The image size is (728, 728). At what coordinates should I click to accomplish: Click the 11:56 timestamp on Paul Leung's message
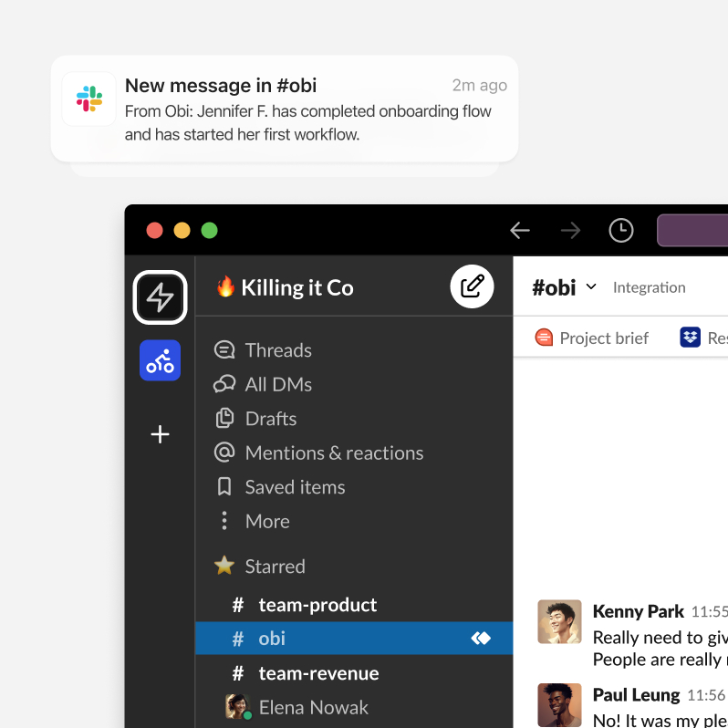click(706, 695)
